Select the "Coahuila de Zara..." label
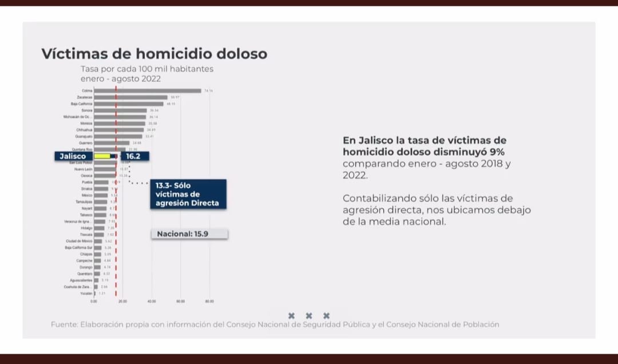618x364 pixels. 78,287
